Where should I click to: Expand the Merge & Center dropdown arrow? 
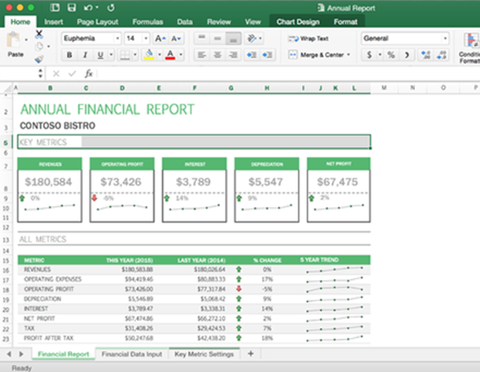click(x=349, y=55)
